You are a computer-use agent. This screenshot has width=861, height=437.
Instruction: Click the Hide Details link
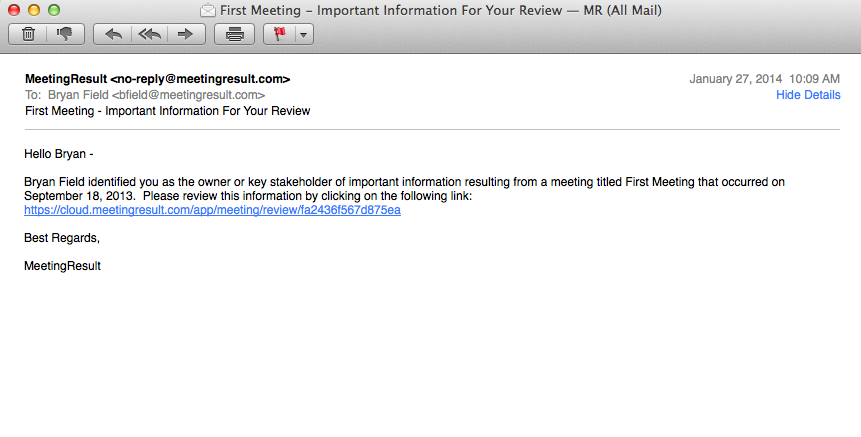[808, 95]
